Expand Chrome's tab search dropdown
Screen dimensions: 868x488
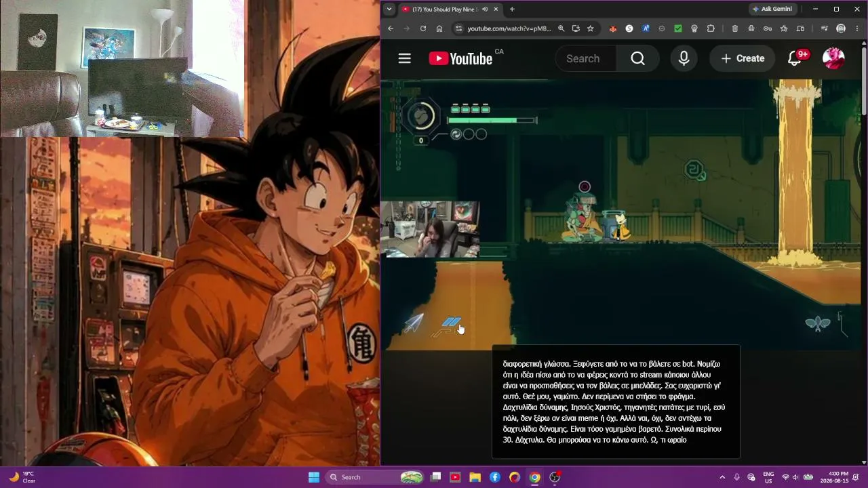click(x=389, y=9)
